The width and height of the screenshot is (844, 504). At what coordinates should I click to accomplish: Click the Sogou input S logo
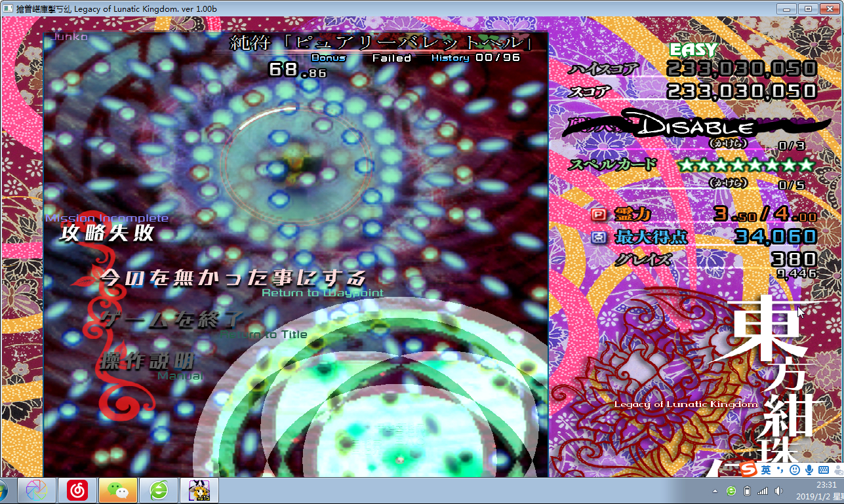point(749,469)
